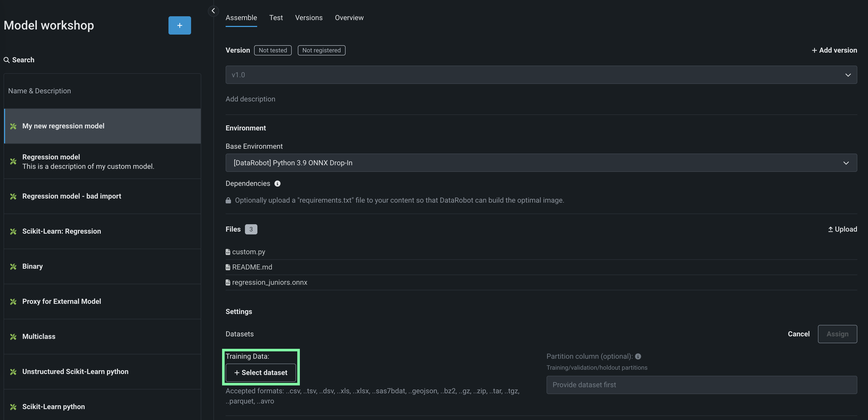Collapse the sidebar with the chevron arrow
The image size is (868, 420).
click(213, 11)
